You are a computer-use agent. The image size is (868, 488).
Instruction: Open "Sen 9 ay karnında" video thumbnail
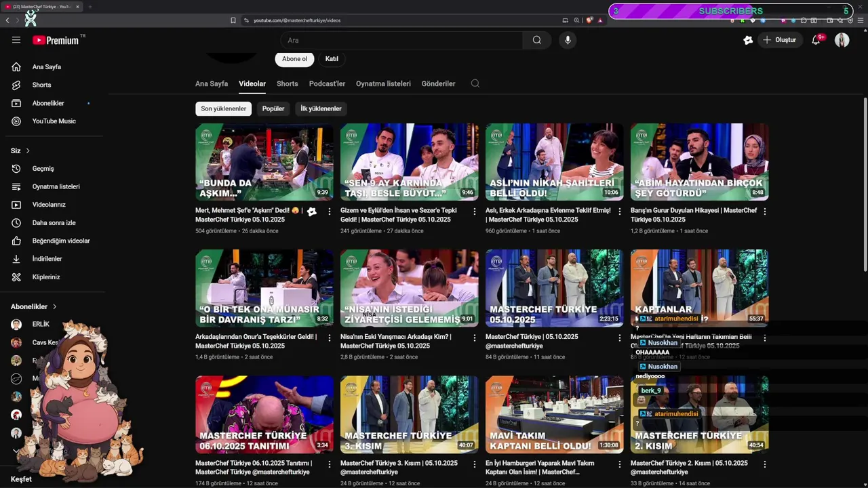(410, 162)
